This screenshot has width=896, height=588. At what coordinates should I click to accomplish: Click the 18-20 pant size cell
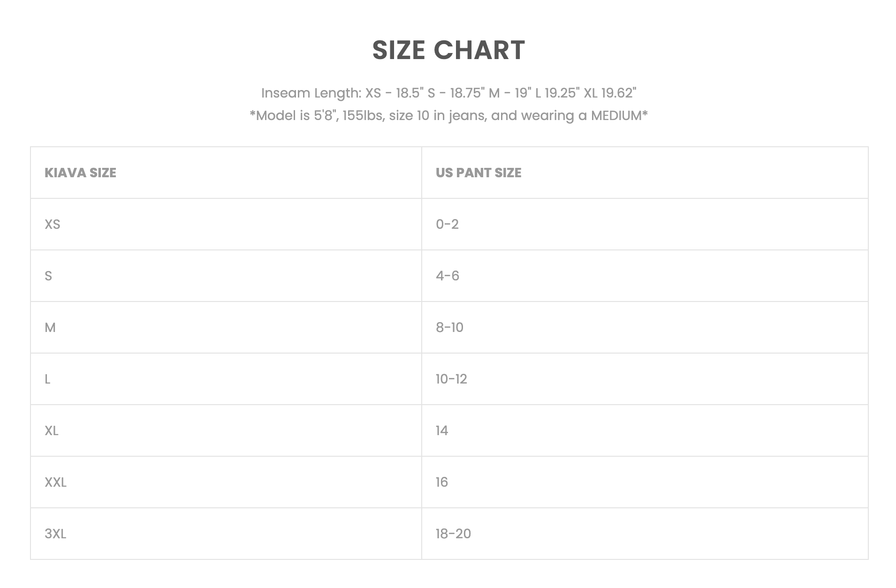(x=453, y=534)
